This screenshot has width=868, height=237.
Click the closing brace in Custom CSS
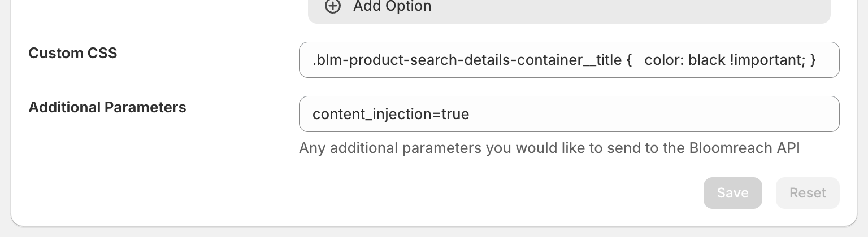813,60
